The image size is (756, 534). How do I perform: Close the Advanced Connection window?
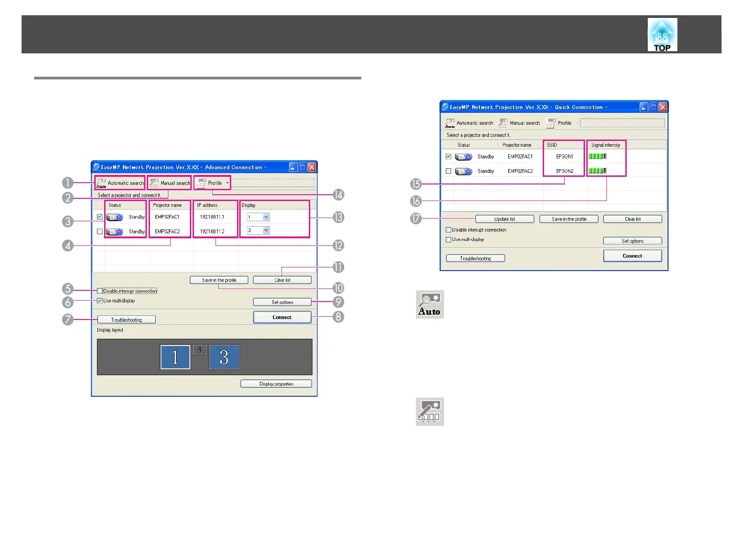point(312,167)
